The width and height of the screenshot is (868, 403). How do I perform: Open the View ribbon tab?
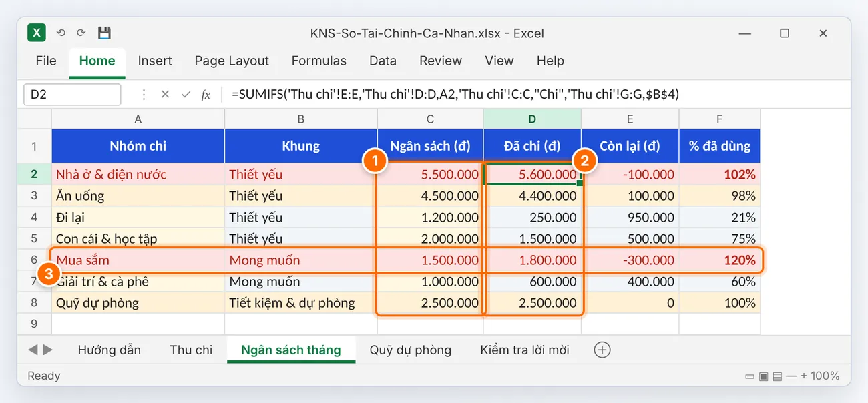tap(499, 61)
